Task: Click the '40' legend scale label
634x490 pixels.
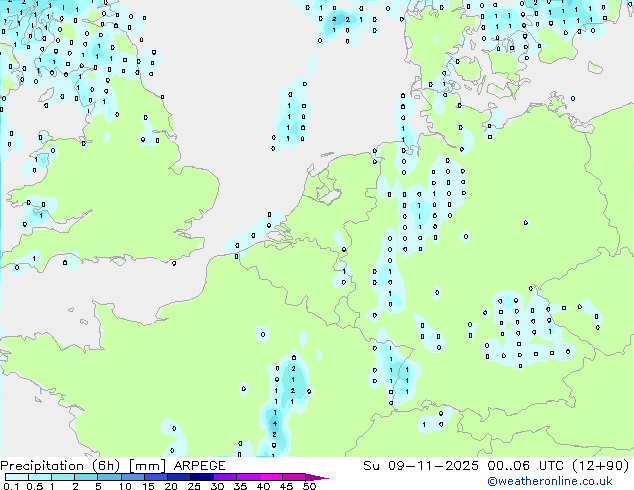Action: [x=263, y=486]
